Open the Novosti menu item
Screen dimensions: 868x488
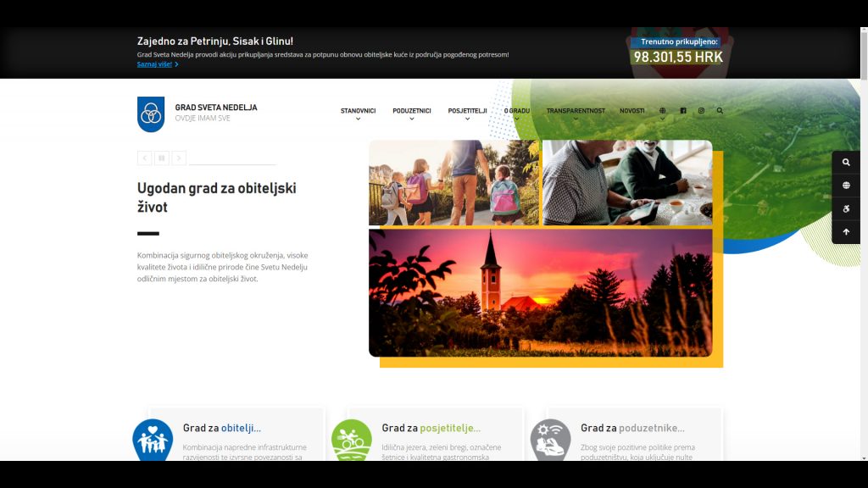click(632, 111)
